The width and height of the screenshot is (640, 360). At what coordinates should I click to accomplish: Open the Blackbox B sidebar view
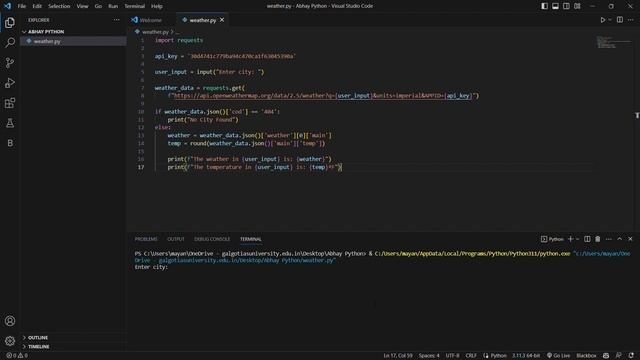[10, 143]
